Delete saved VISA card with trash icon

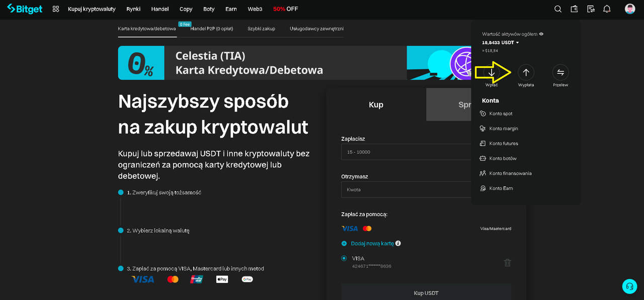pos(508,262)
